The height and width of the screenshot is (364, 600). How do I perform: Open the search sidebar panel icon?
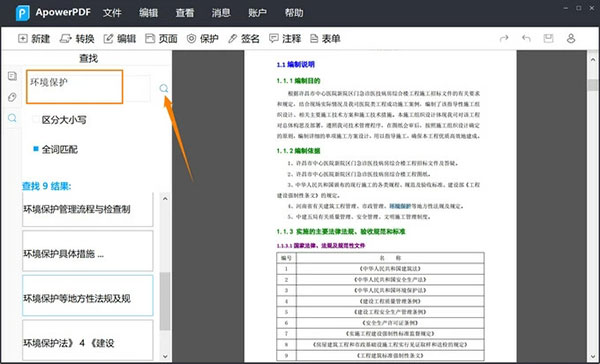pos(12,118)
